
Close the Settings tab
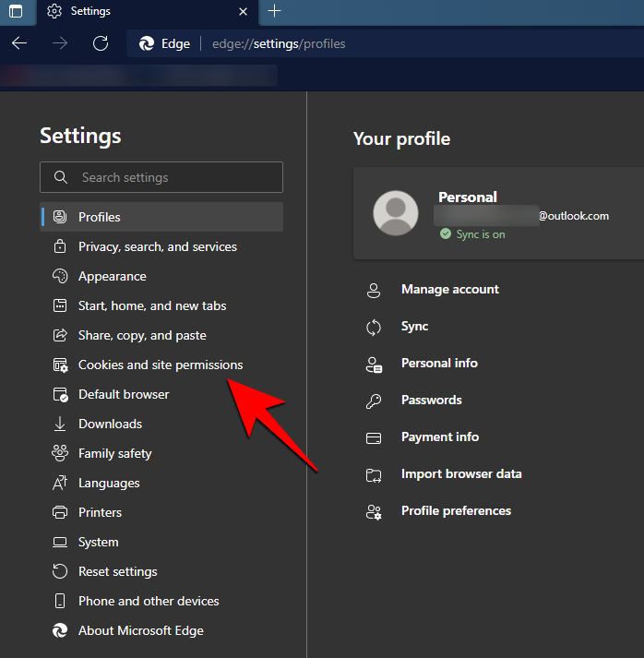pyautogui.click(x=244, y=11)
